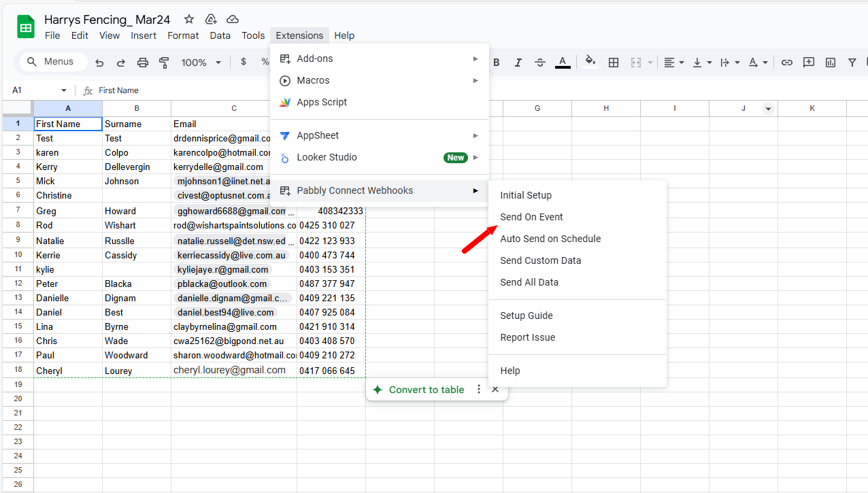Open Apps Script from Extensions menu
868x493 pixels.
click(x=380, y=102)
